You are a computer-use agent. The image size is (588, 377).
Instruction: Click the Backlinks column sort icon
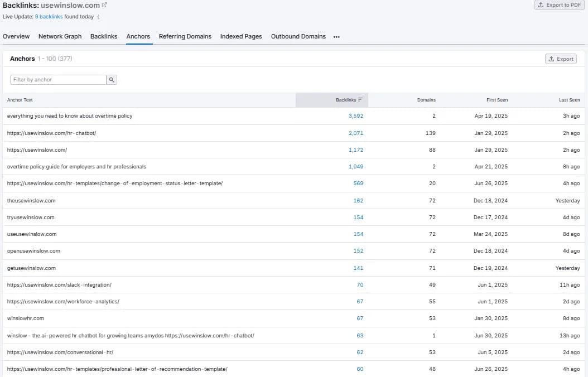(x=360, y=100)
